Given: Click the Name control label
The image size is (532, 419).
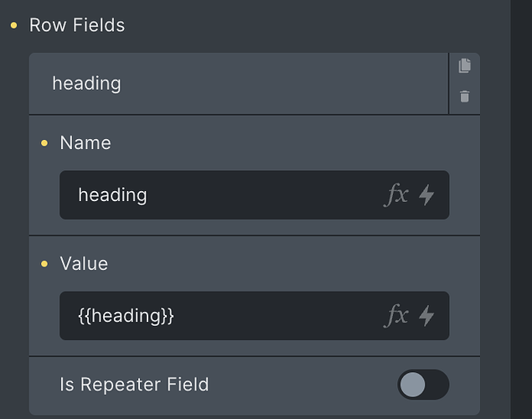Looking at the screenshot, I should pos(85,142).
